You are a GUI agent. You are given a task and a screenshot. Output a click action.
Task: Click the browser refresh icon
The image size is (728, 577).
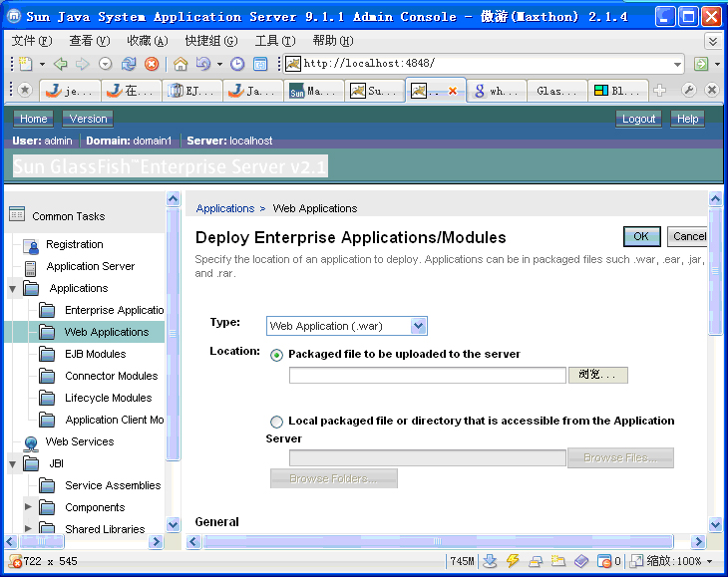(129, 64)
